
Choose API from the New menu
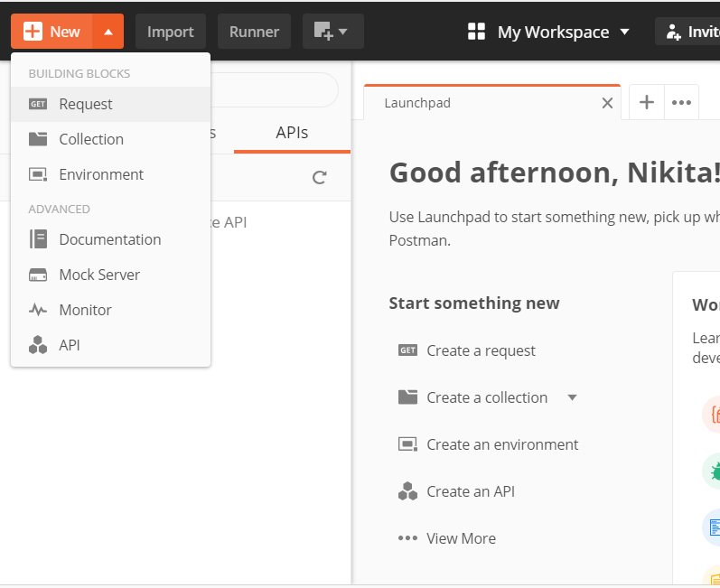click(x=110, y=345)
